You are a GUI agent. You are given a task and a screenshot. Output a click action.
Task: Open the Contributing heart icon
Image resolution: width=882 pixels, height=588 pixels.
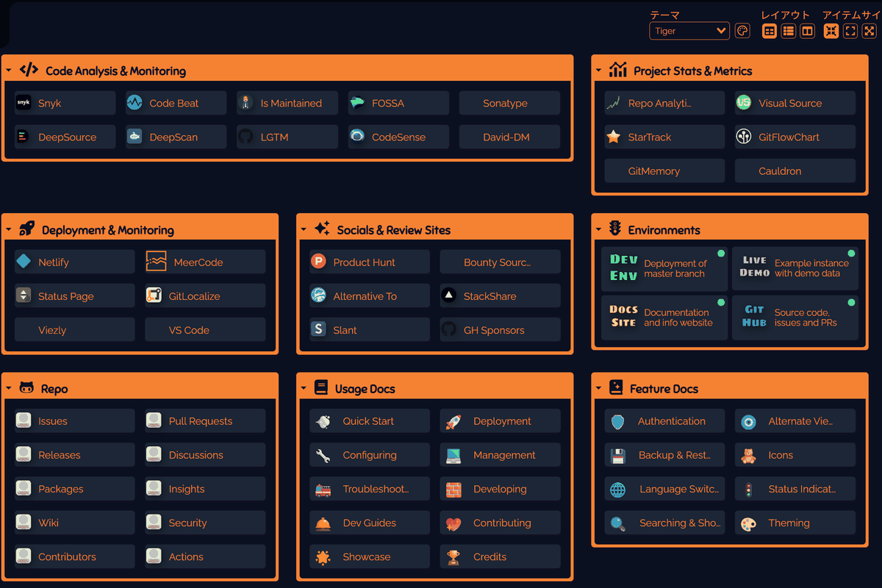pos(453,523)
